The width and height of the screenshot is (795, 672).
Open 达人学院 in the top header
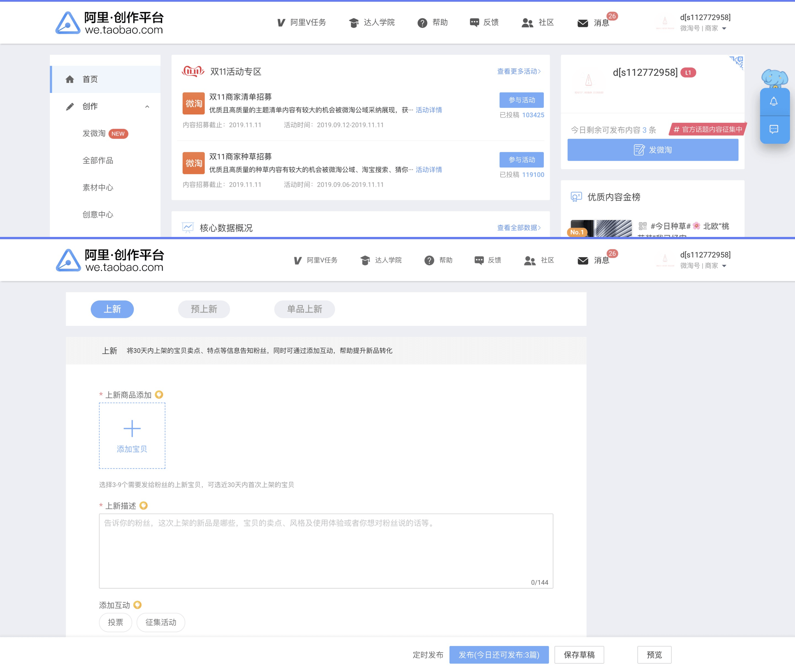371,22
